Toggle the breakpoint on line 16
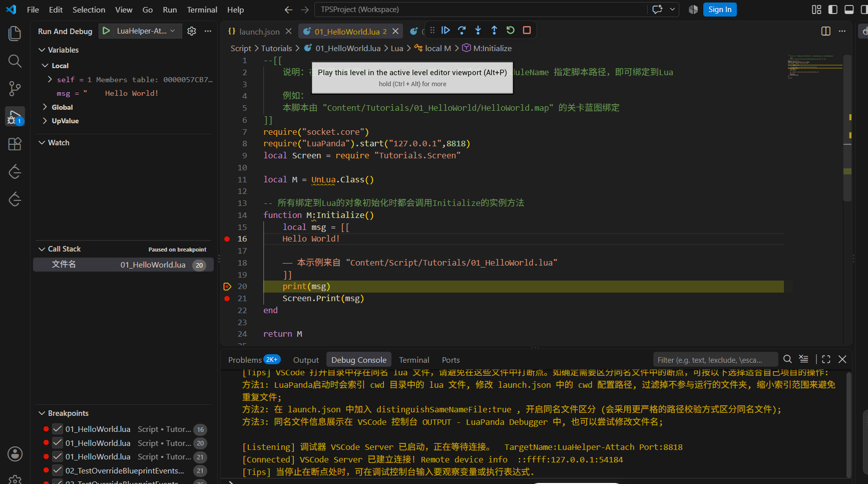868x484 pixels. (x=227, y=239)
